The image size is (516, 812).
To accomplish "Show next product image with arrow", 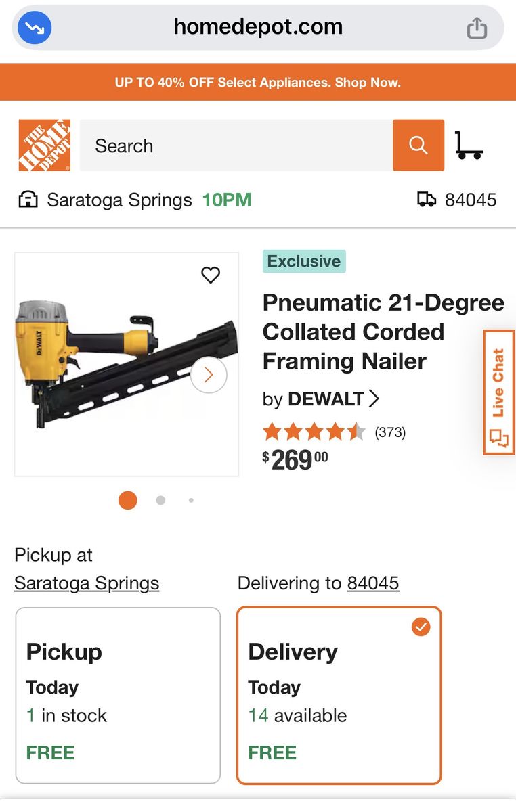I will pos(208,375).
